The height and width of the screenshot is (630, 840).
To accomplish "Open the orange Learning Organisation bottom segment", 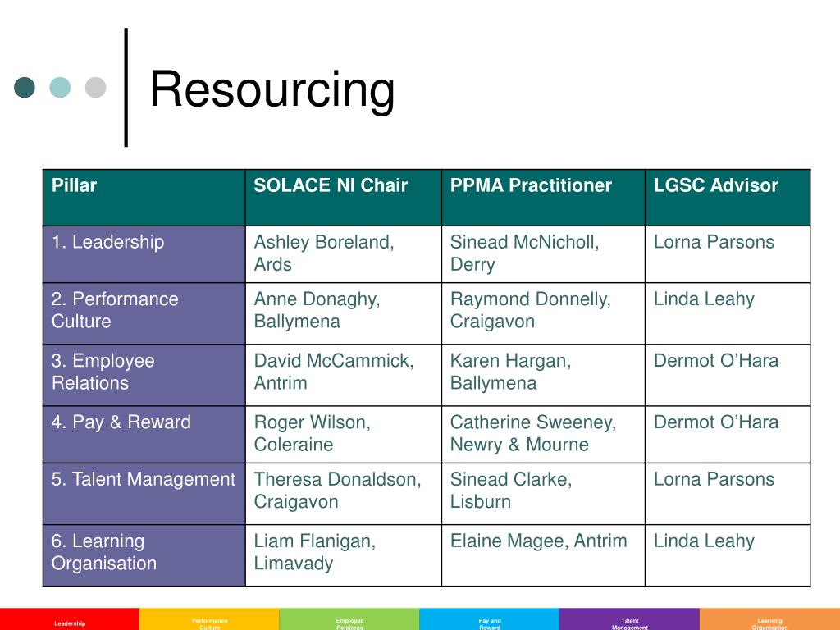I will (769, 619).
